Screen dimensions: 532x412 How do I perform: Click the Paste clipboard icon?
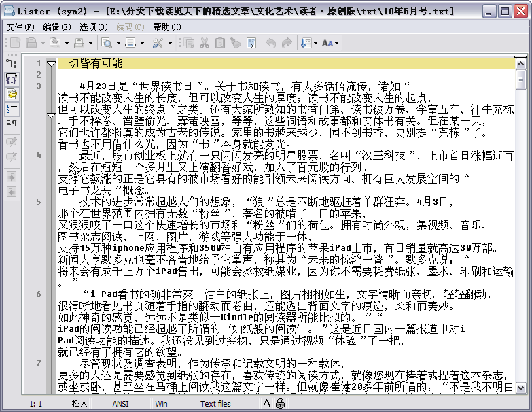[x=220, y=43]
